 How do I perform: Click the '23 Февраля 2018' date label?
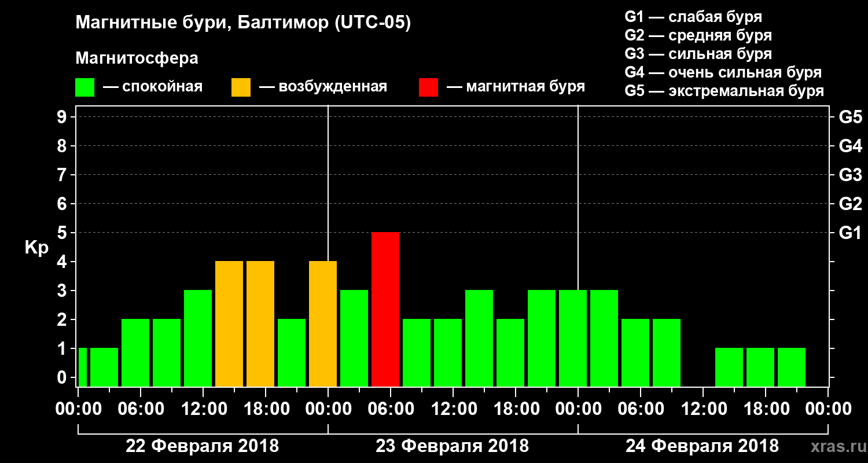453,446
